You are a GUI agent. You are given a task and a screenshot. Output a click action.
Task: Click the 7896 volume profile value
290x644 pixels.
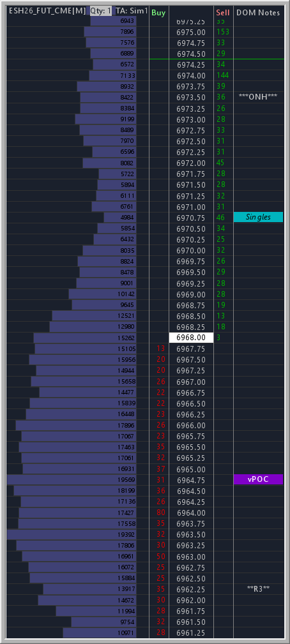(x=127, y=32)
